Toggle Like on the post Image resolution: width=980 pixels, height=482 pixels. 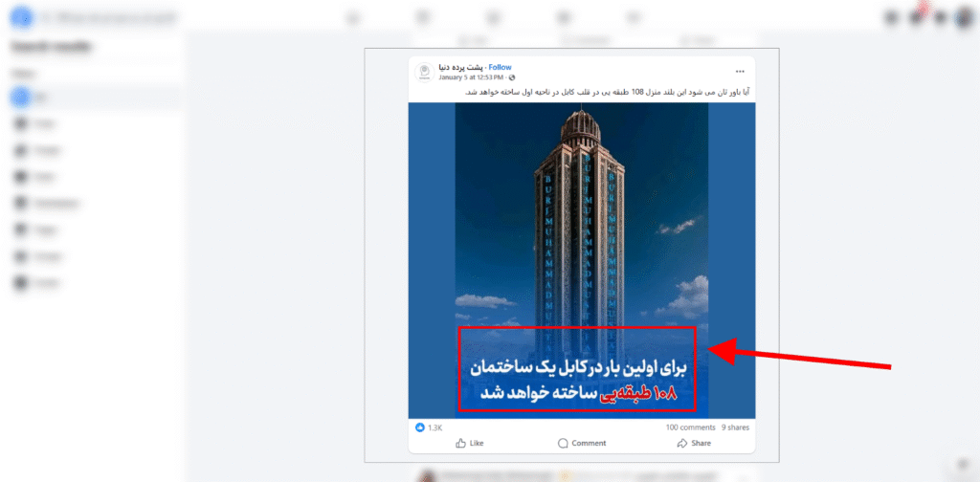click(470, 444)
